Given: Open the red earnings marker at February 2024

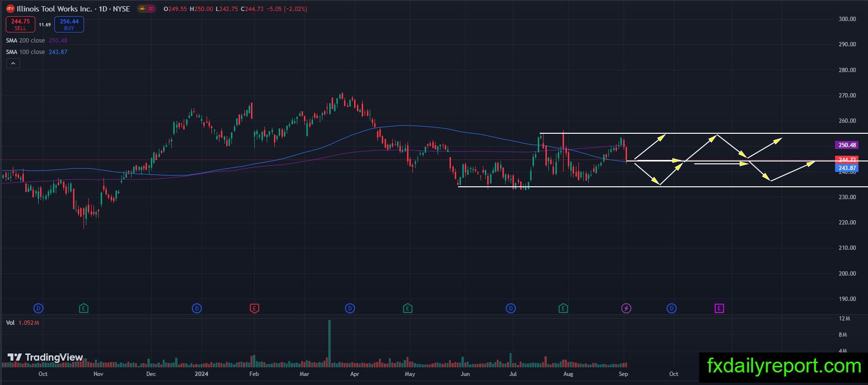Looking at the screenshot, I should click(x=254, y=309).
